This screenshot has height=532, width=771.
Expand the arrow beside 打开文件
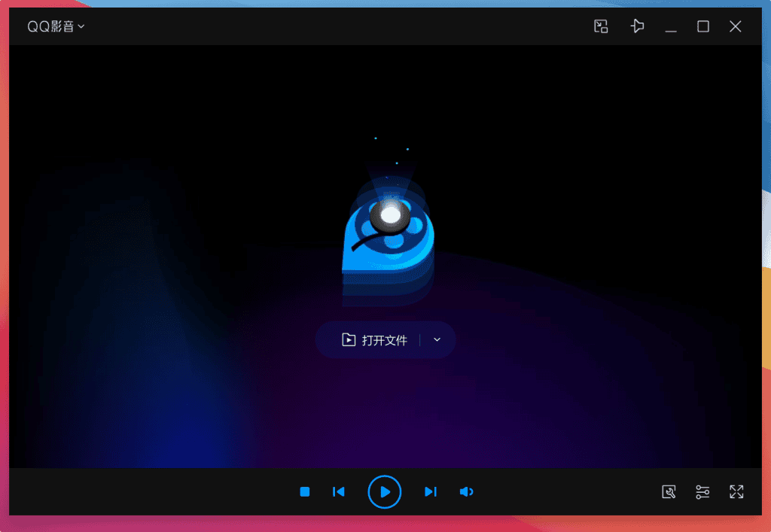pos(437,339)
